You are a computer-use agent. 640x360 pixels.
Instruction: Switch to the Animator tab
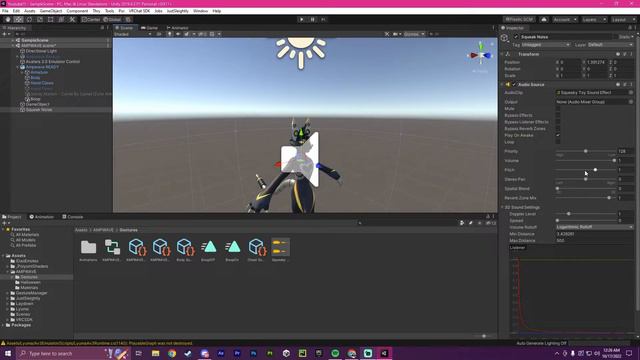(x=178, y=28)
